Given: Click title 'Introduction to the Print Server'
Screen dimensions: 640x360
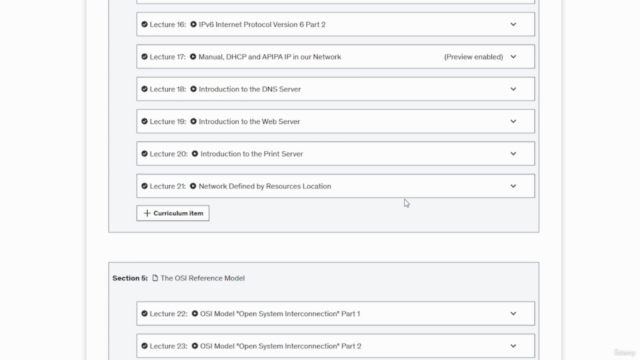Looking at the screenshot, I should tap(252, 154).
